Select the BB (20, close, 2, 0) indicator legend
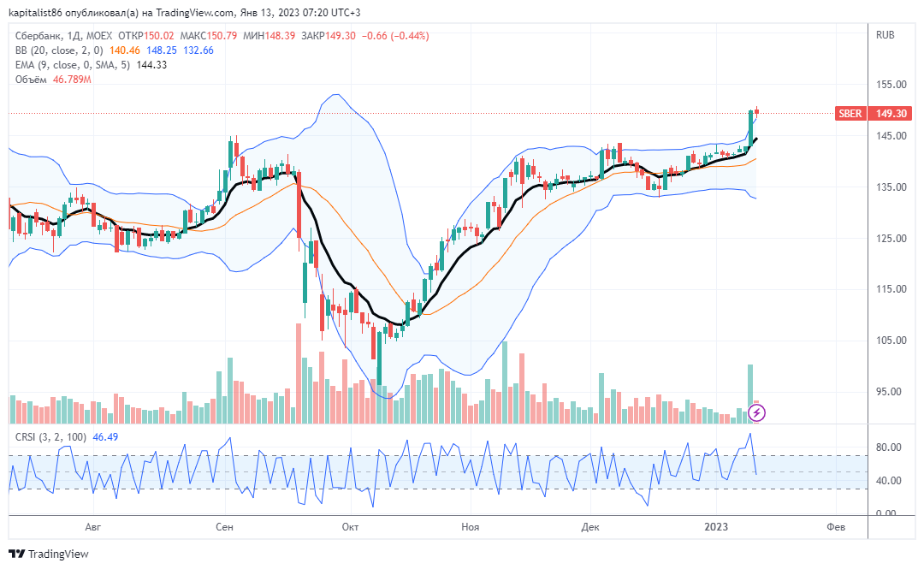This screenshot has height=569, width=924. (59, 50)
